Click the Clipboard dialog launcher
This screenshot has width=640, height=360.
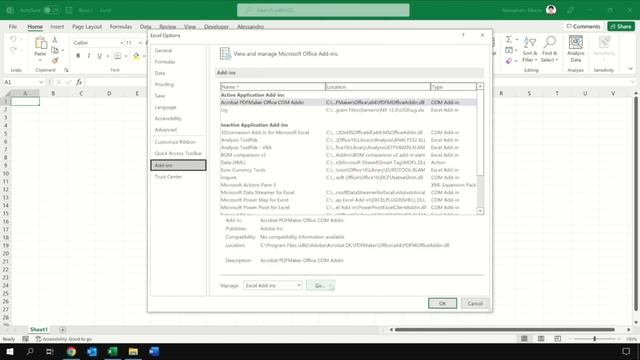tap(67, 70)
